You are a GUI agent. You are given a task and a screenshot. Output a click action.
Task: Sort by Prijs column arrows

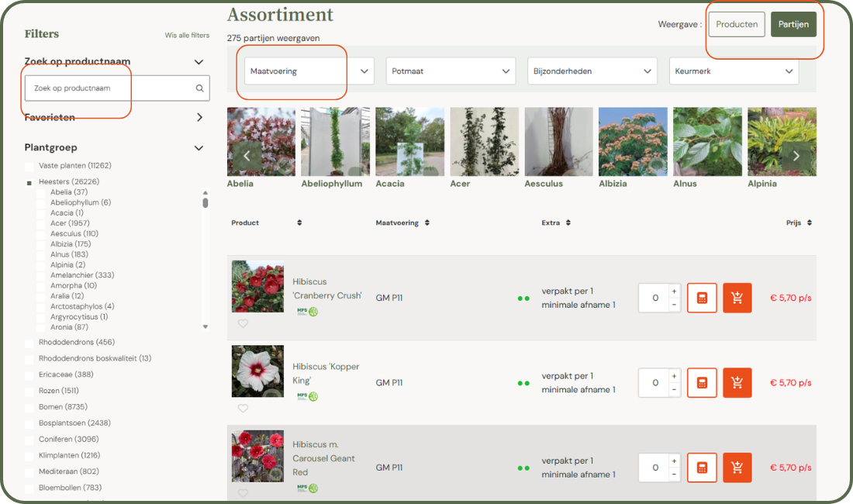click(x=810, y=223)
